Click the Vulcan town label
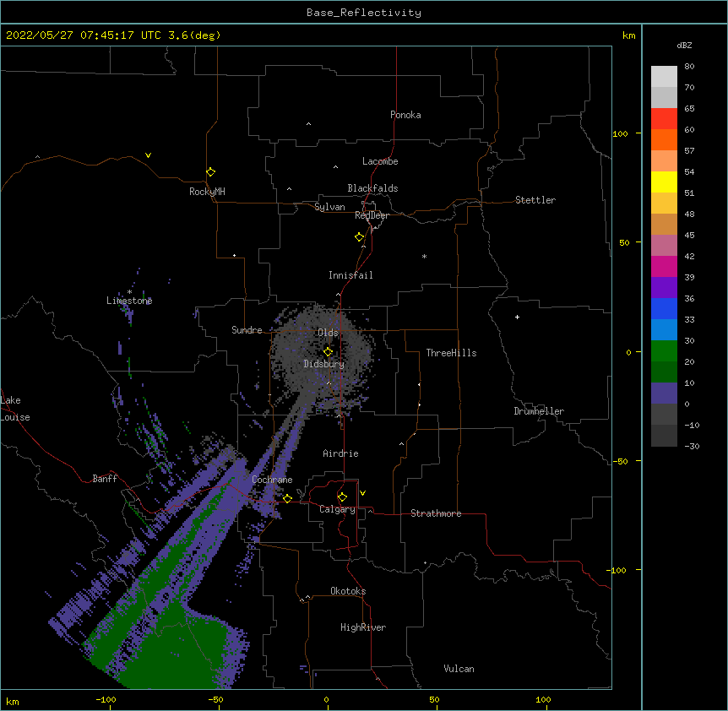This screenshot has width=728, height=711. coord(459,669)
